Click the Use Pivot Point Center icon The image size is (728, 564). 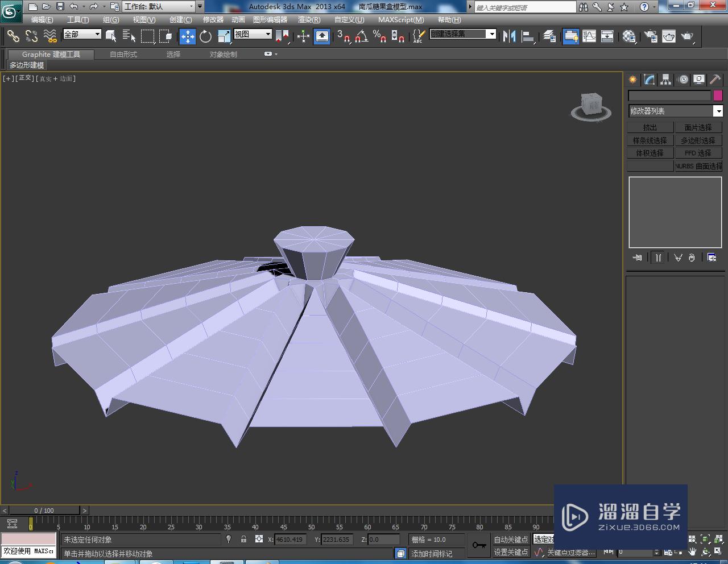pos(282,36)
